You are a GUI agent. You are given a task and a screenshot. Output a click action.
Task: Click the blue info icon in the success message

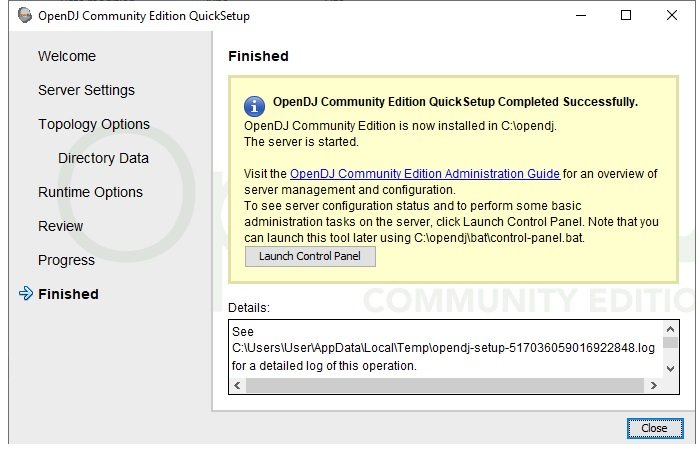tap(255, 104)
